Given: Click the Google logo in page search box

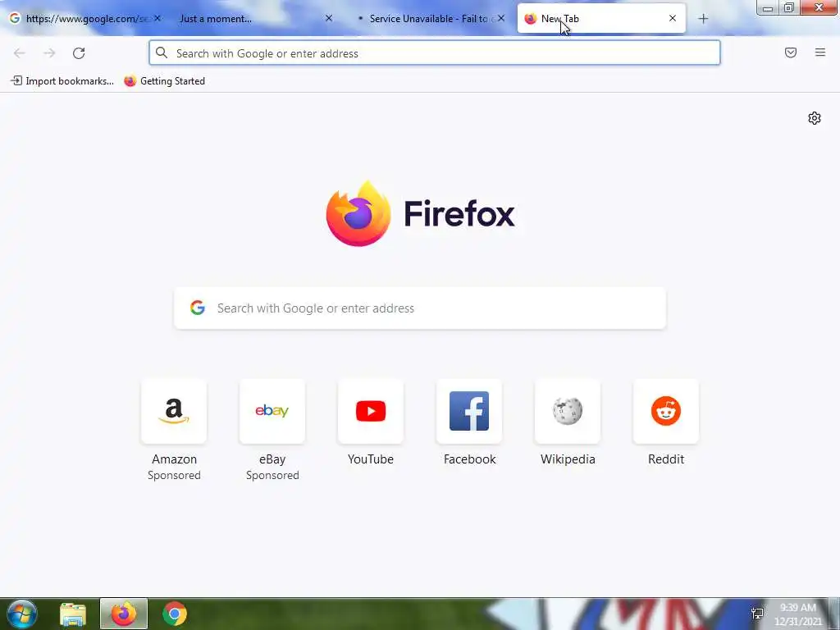Looking at the screenshot, I should (x=198, y=308).
